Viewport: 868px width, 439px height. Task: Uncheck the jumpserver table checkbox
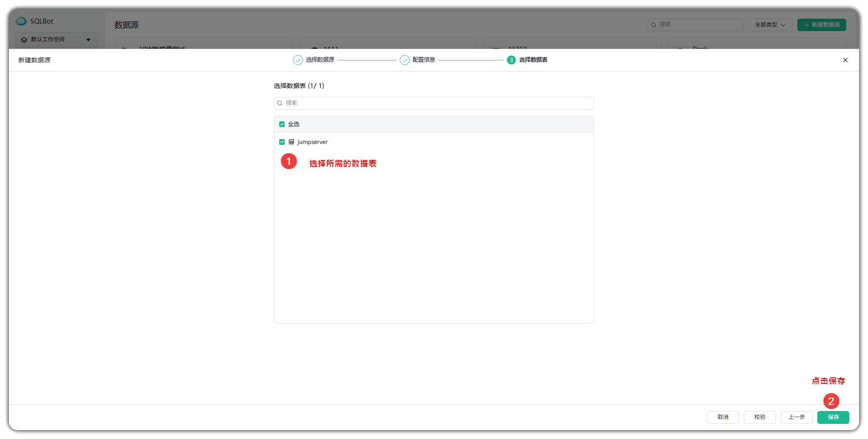pos(282,142)
